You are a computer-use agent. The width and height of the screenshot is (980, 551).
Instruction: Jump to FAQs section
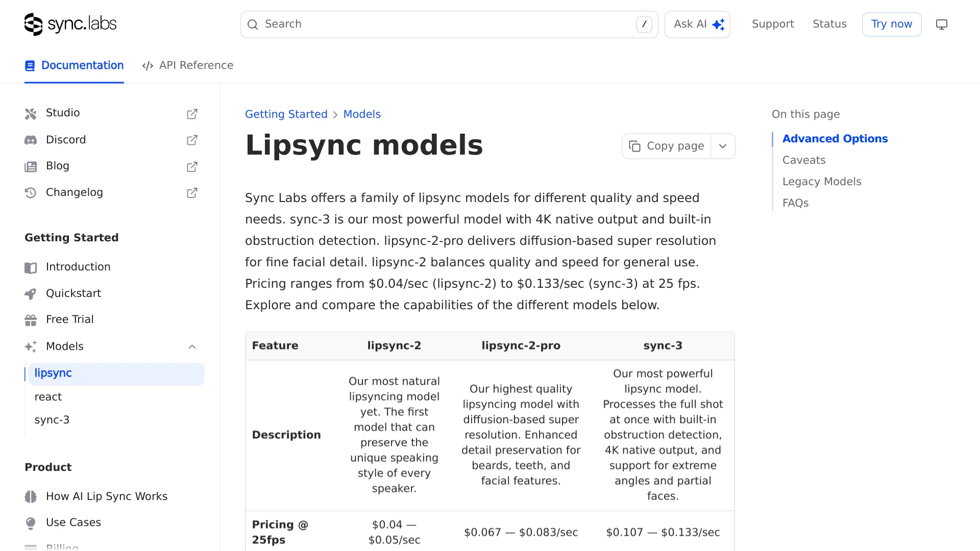(x=795, y=203)
